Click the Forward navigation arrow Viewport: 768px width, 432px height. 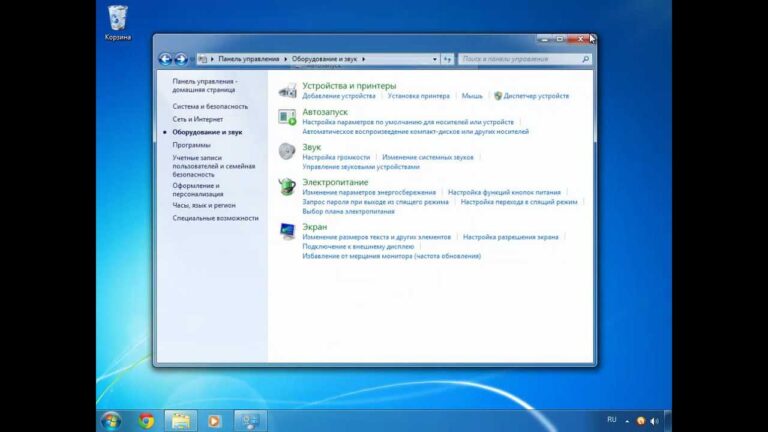coord(181,59)
